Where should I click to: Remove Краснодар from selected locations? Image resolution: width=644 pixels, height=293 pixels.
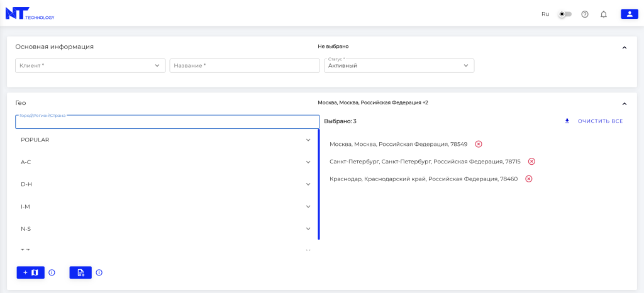(529, 179)
